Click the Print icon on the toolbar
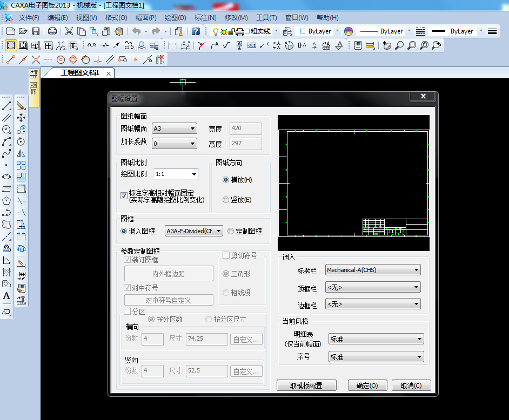 coord(52,31)
